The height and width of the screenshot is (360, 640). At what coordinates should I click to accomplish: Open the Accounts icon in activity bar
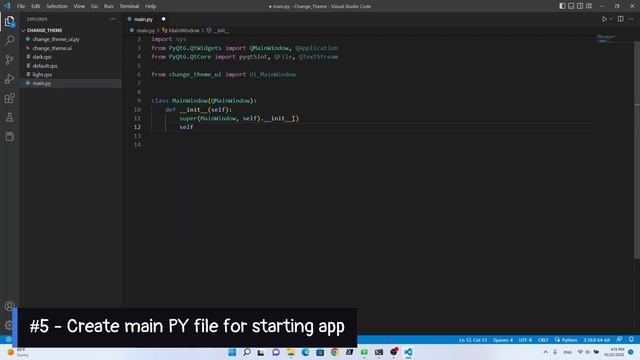(x=9, y=306)
